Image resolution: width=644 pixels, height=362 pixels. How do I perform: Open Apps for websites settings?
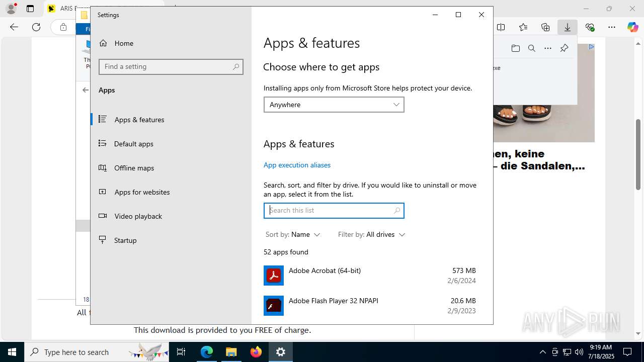(171, 192)
